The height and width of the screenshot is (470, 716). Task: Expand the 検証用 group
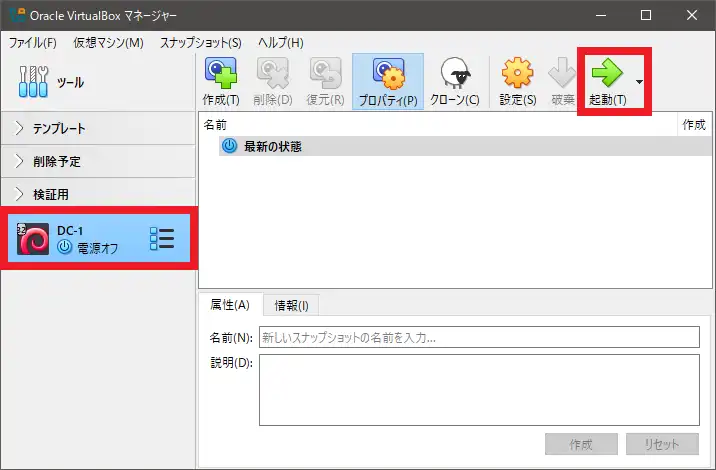(x=20, y=194)
